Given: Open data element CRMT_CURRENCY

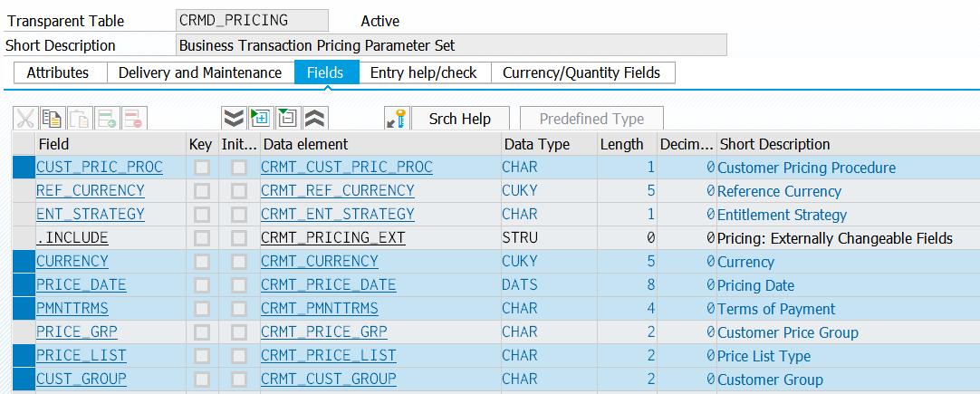Looking at the screenshot, I should click(320, 262).
